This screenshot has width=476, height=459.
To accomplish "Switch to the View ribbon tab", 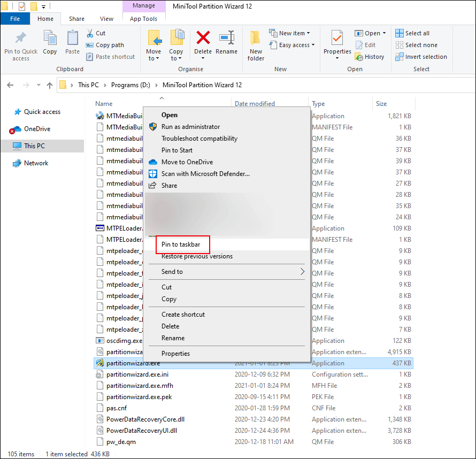I will 106,19.
